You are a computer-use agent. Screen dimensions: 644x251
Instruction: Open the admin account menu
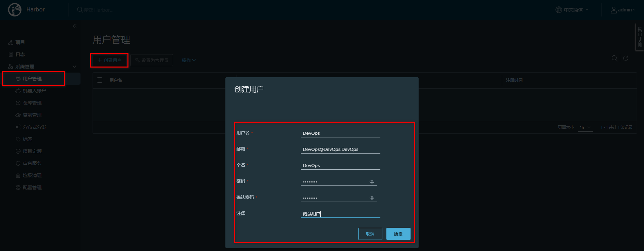tap(623, 10)
